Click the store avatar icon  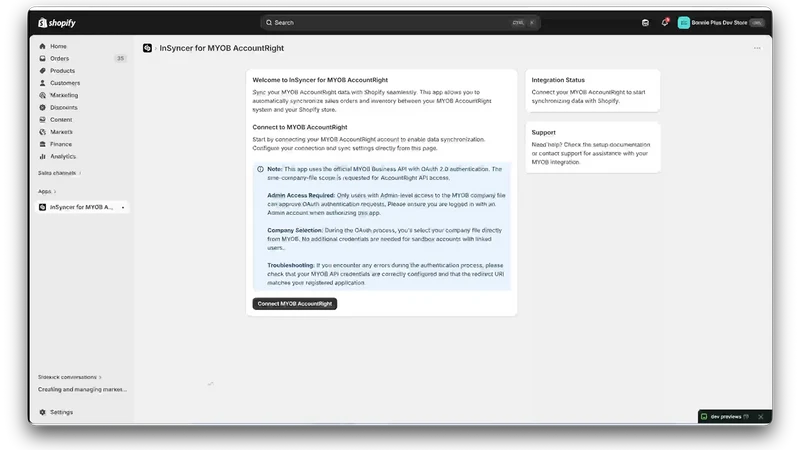(684, 22)
